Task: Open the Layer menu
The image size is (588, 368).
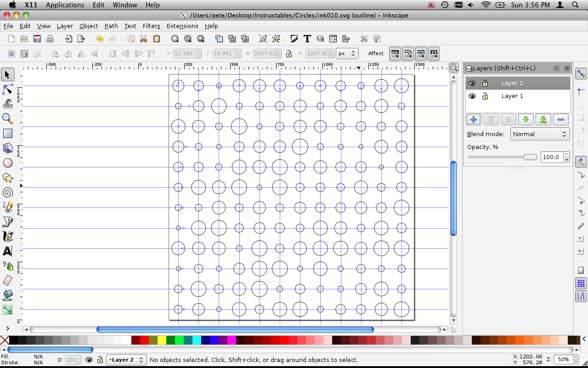Action: 65,26
